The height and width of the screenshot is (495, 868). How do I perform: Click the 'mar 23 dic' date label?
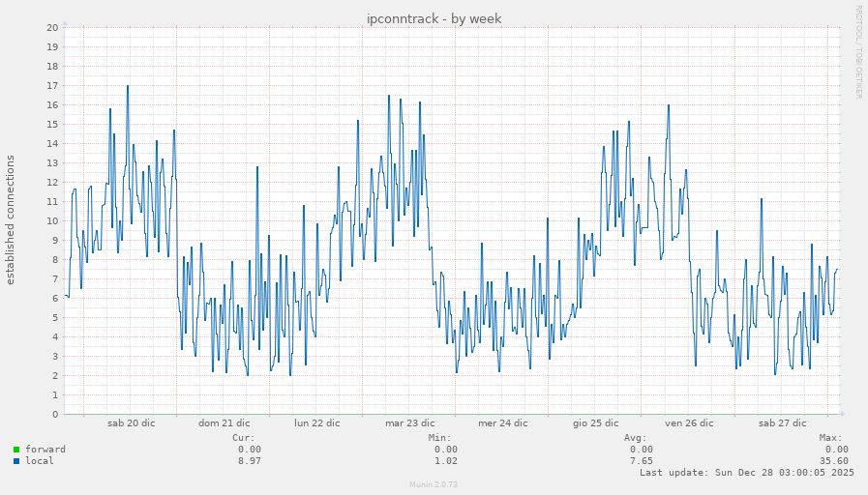click(409, 423)
